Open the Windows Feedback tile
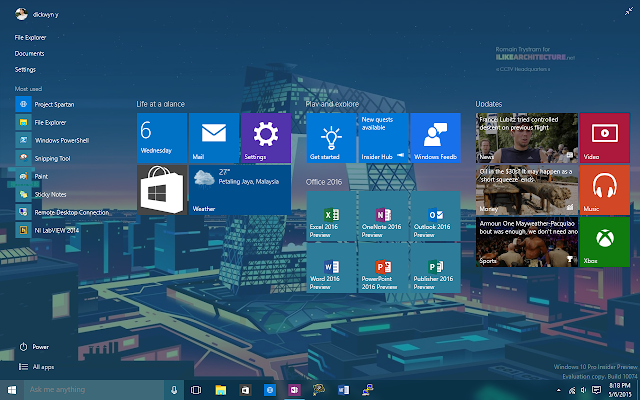640x400 pixels. pyautogui.click(x=436, y=138)
